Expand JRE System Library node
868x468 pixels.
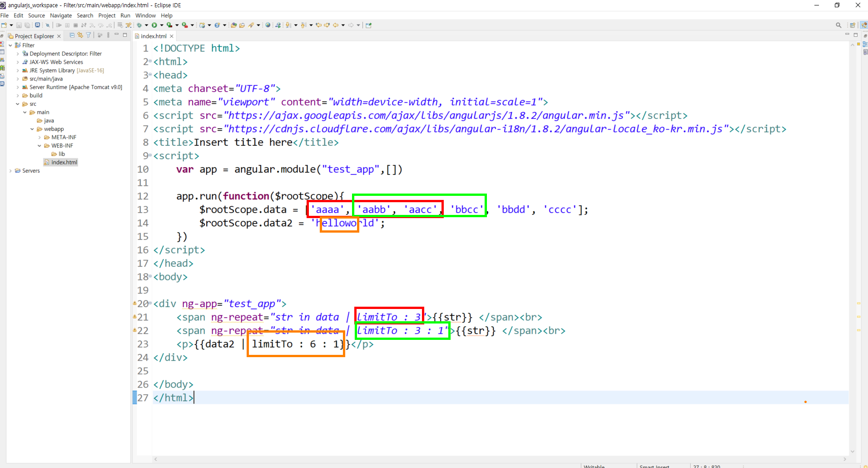(x=18, y=70)
